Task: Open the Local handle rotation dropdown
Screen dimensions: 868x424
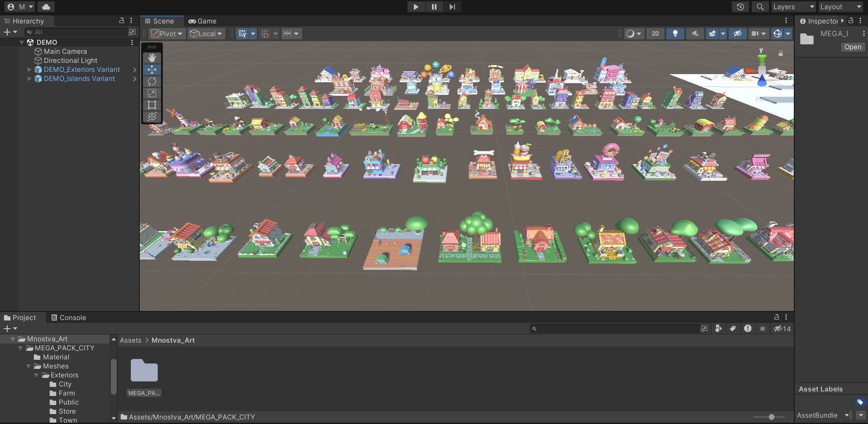Action: point(206,33)
